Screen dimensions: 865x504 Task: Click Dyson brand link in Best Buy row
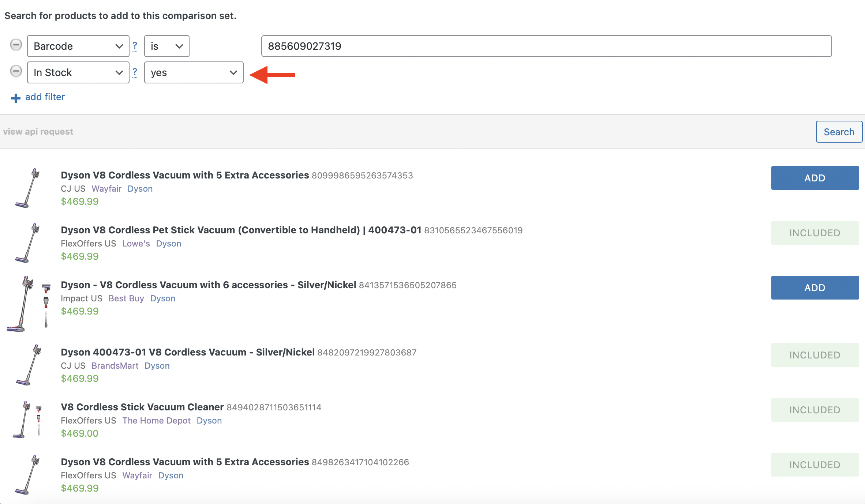(163, 298)
